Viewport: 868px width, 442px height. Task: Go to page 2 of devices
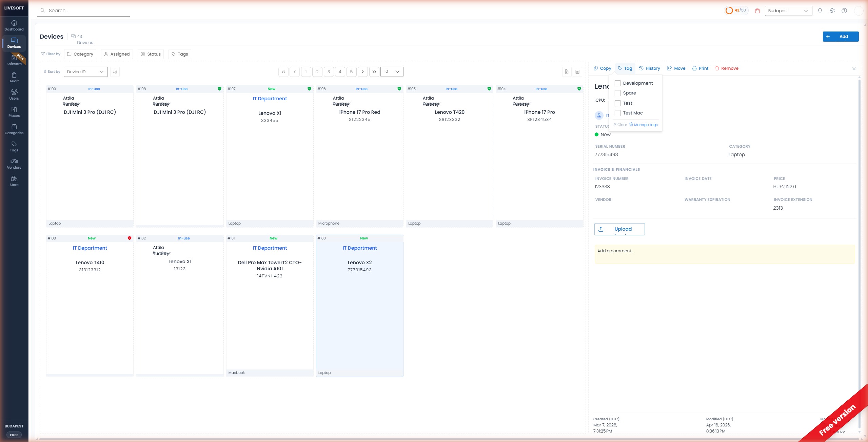317,71
